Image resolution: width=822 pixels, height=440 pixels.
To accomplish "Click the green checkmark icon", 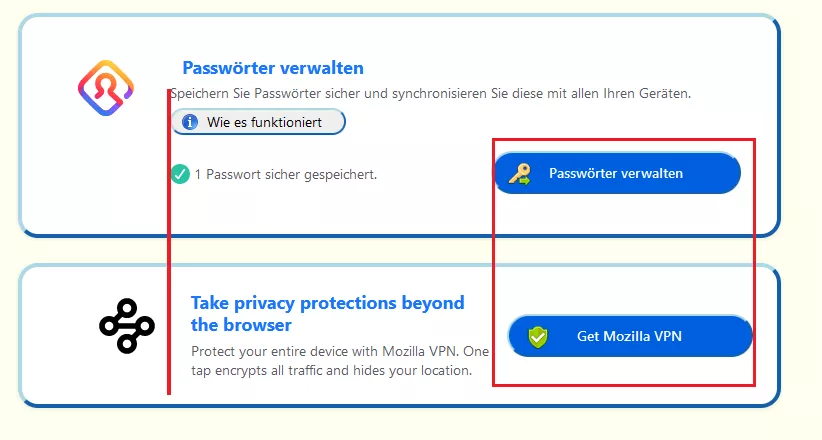I will point(180,174).
